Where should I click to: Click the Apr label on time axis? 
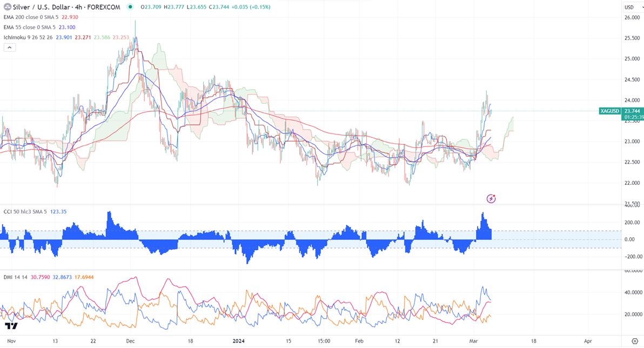point(588,341)
